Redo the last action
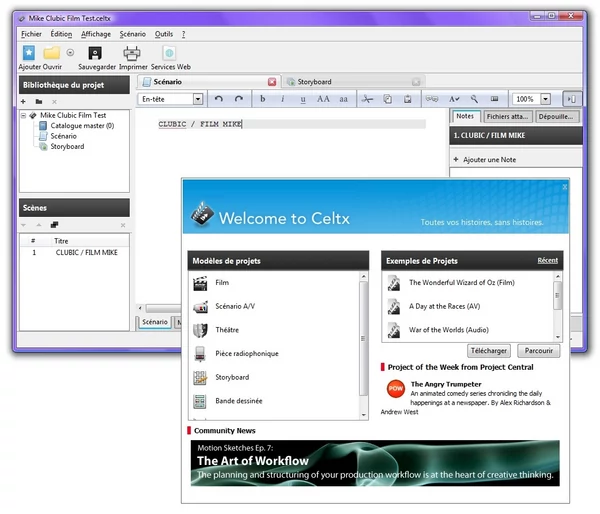This screenshot has height=514, width=600. (x=239, y=99)
